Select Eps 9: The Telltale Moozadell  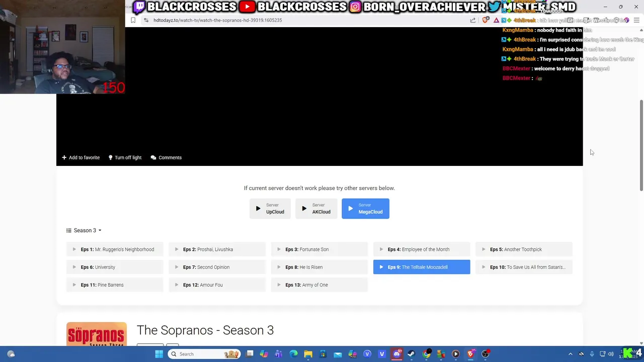422,267
